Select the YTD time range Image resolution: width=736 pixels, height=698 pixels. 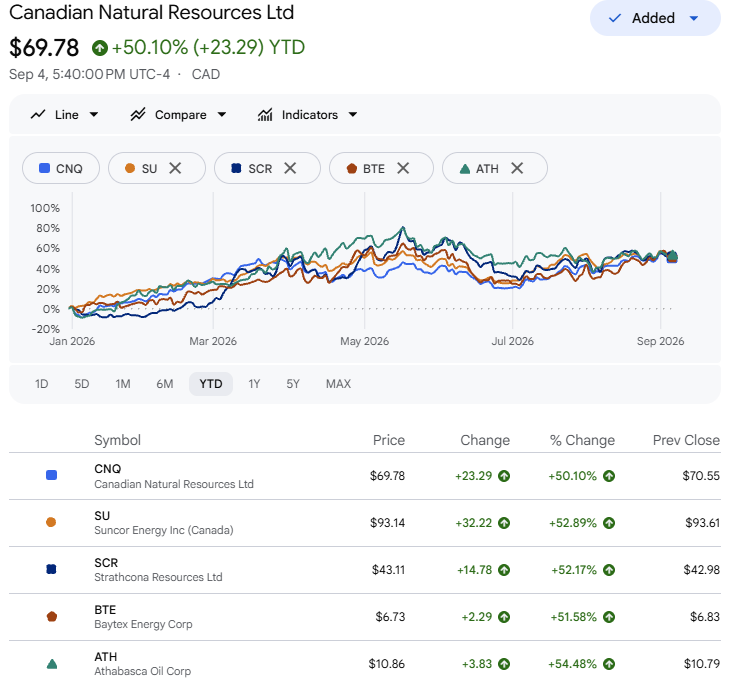coord(211,384)
